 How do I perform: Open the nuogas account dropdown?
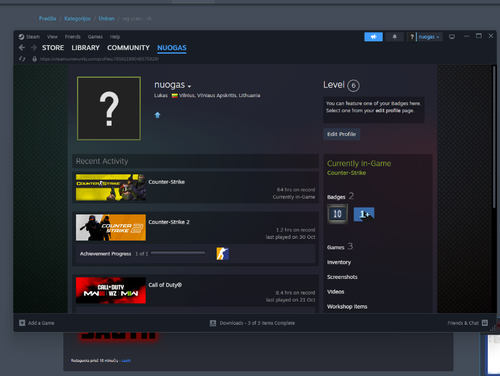429,37
